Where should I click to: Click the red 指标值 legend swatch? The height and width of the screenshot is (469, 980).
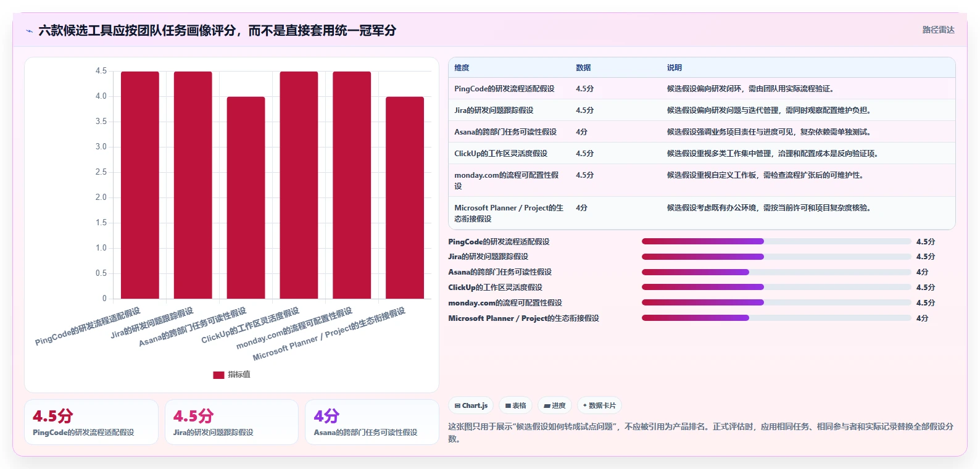(x=218, y=375)
